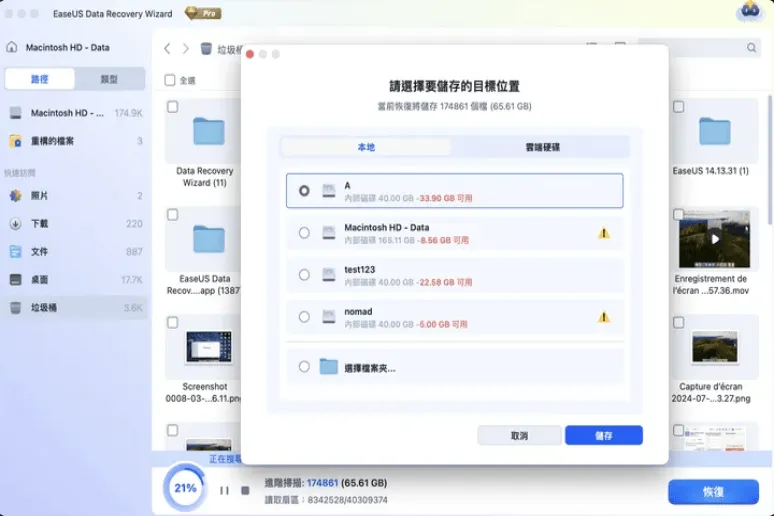
Task: Go back with the left chevron
Action: 167,48
